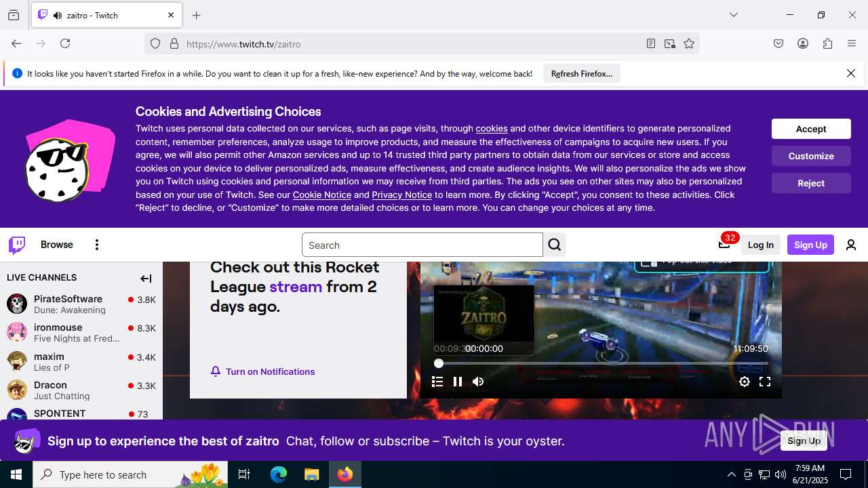The height and width of the screenshot is (488, 868).
Task: Save page to Pocket
Action: (x=778, y=43)
